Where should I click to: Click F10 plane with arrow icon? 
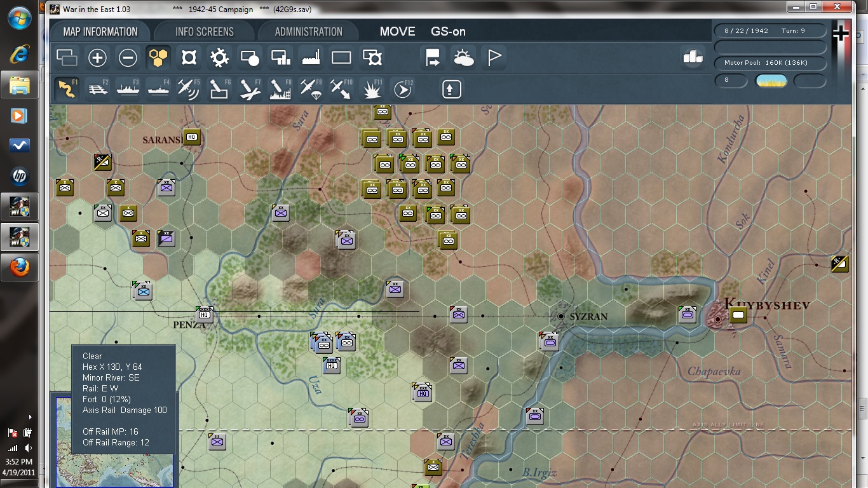pyautogui.click(x=341, y=89)
